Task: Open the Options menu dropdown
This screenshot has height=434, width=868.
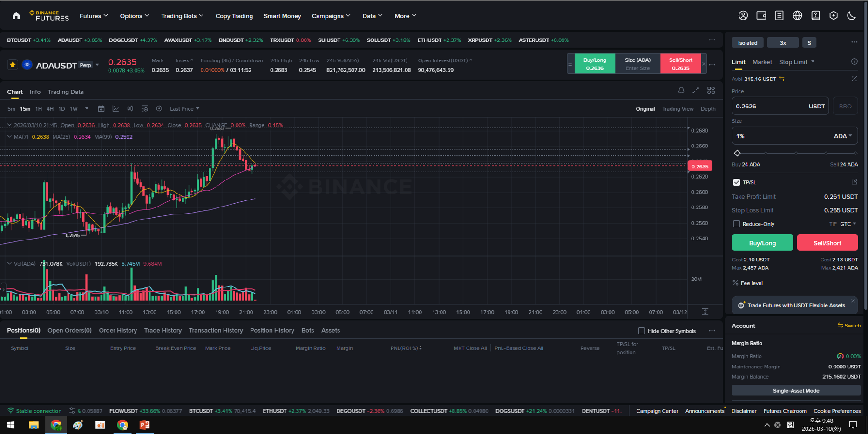Action: pyautogui.click(x=135, y=16)
